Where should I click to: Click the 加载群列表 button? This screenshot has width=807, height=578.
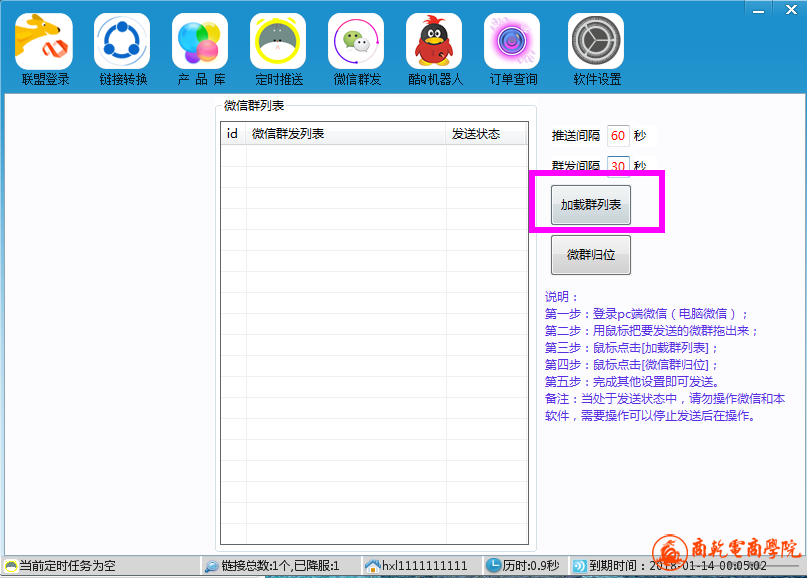point(590,205)
